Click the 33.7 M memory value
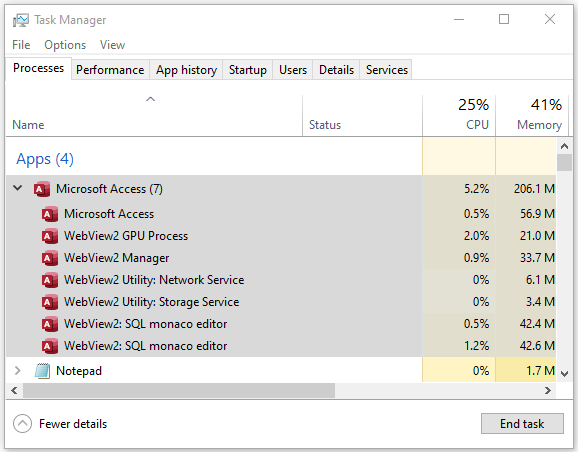Image resolution: width=578 pixels, height=452 pixels. coord(537,258)
